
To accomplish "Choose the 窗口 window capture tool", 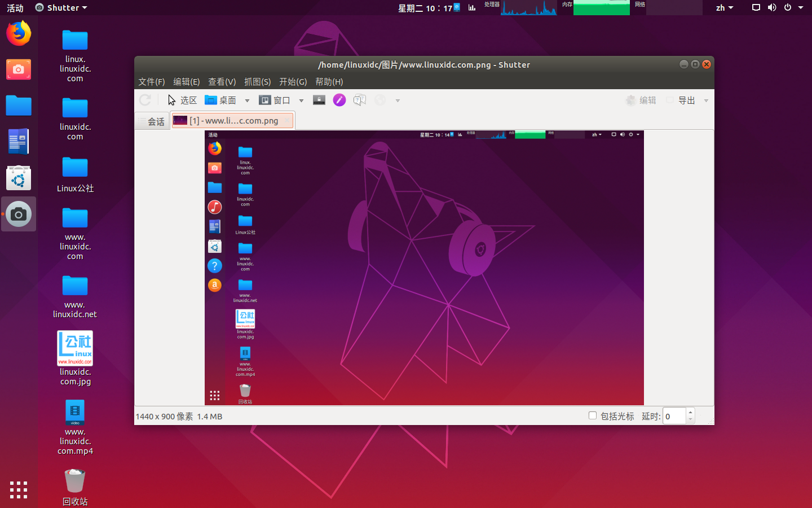I will (x=275, y=100).
